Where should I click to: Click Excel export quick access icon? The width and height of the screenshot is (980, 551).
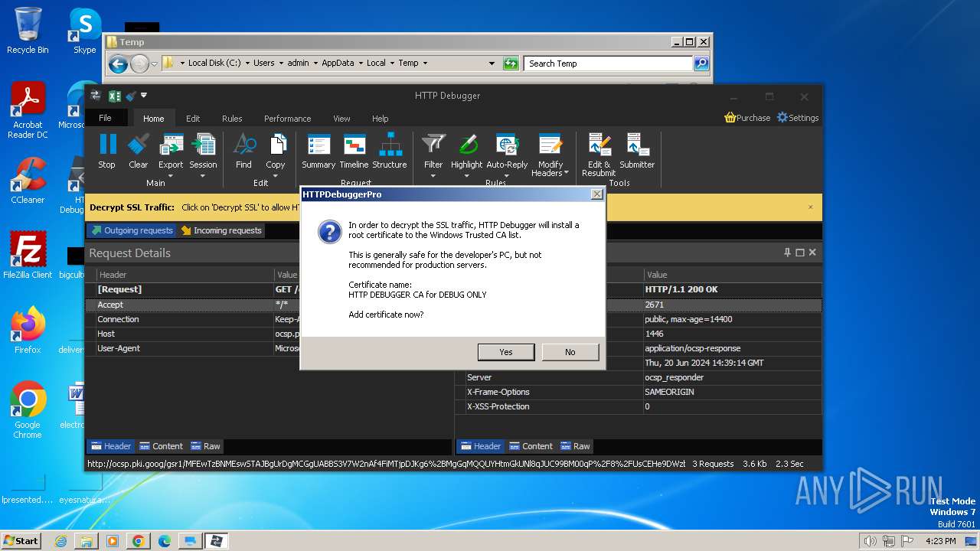pyautogui.click(x=114, y=96)
